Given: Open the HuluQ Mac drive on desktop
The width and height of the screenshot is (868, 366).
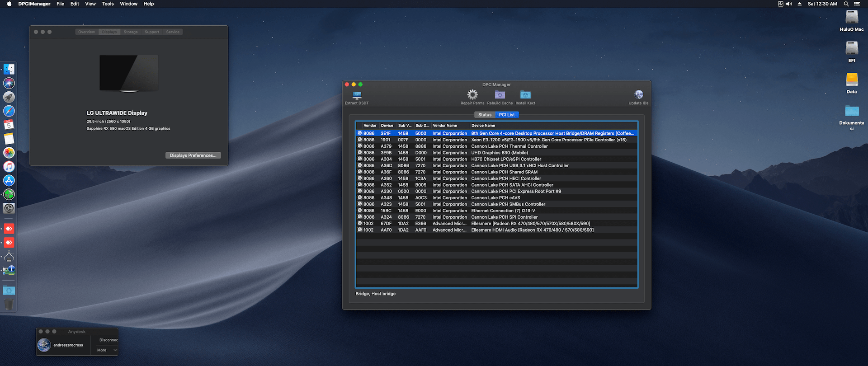Looking at the screenshot, I should 852,17.
